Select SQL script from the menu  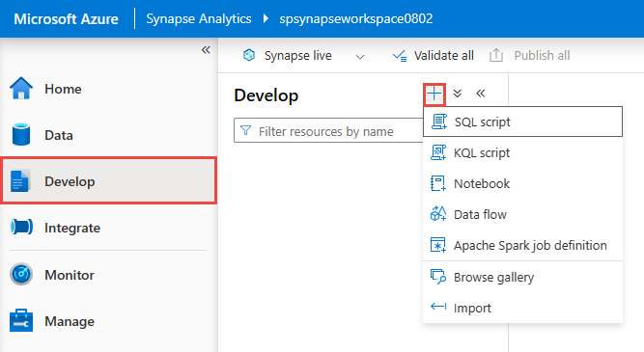pos(523,122)
